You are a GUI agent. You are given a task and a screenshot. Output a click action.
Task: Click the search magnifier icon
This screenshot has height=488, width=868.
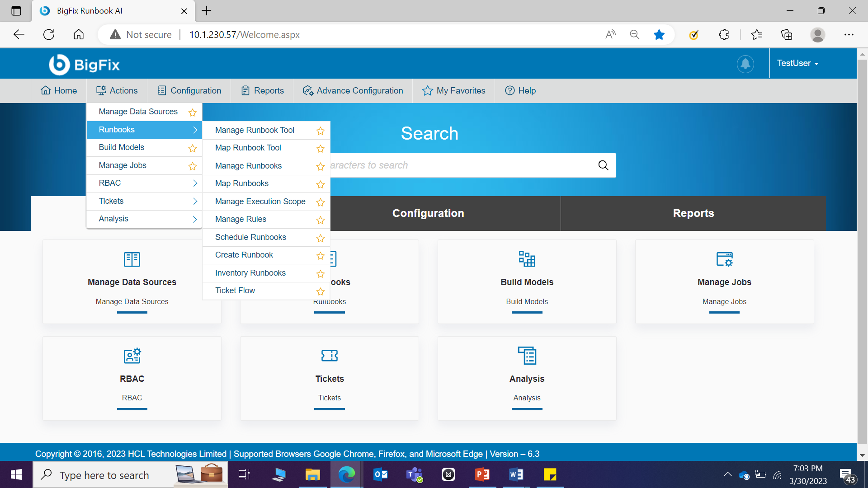[603, 165]
